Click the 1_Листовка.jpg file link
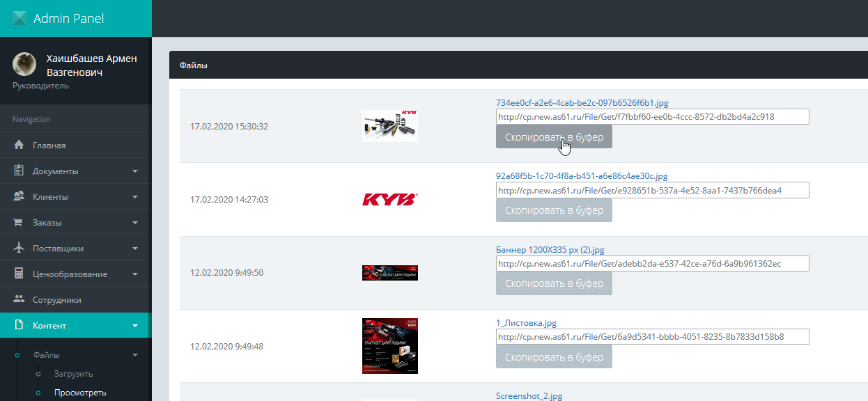 [x=526, y=323]
